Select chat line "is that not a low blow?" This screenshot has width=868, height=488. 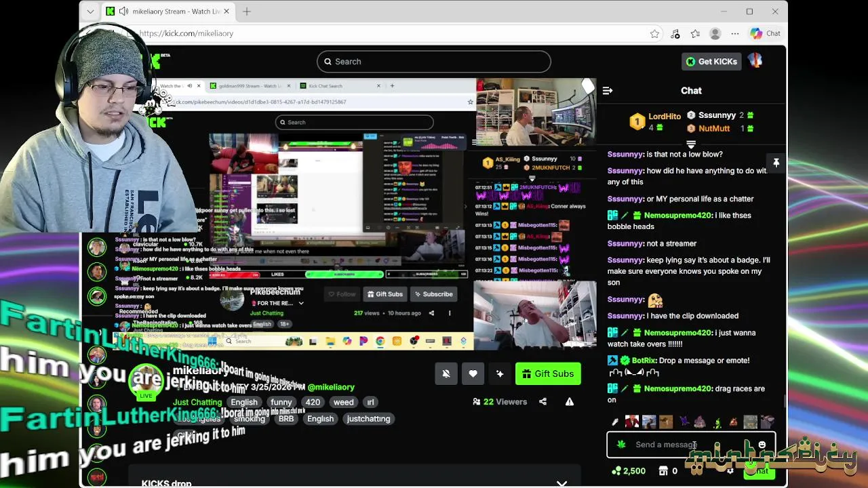(685, 155)
